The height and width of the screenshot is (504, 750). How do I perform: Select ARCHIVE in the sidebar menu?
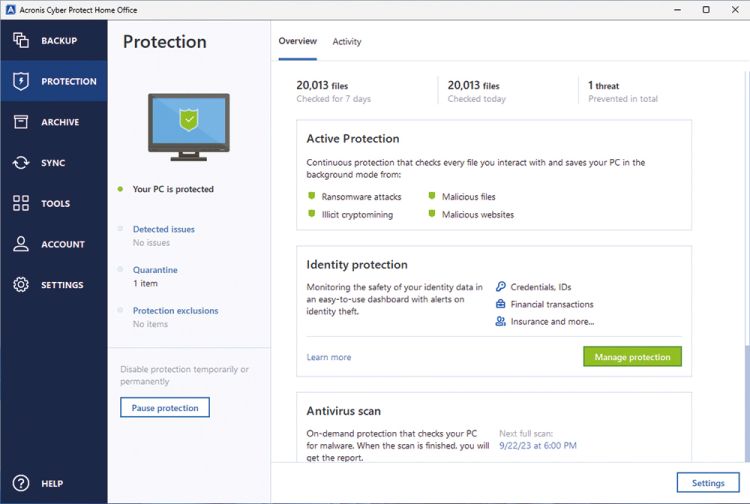click(60, 122)
